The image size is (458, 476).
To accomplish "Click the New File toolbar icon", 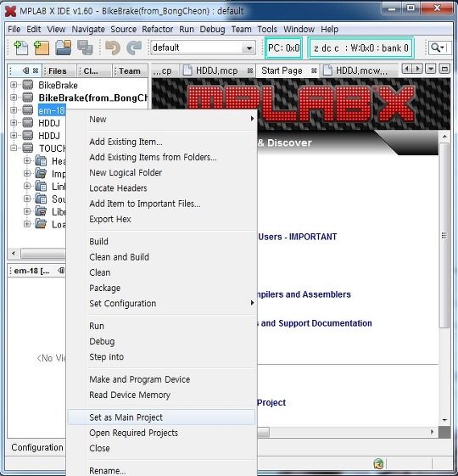I will 20,48.
